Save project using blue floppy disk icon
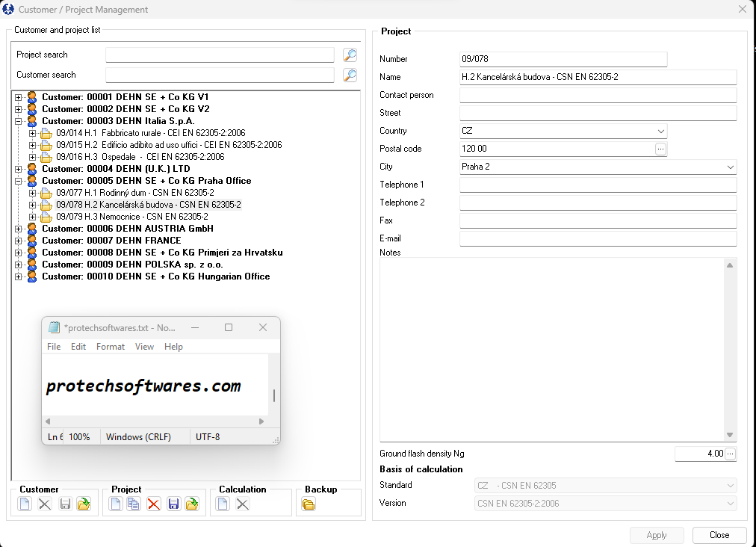Screen dimensions: 756x547 [x=173, y=504]
